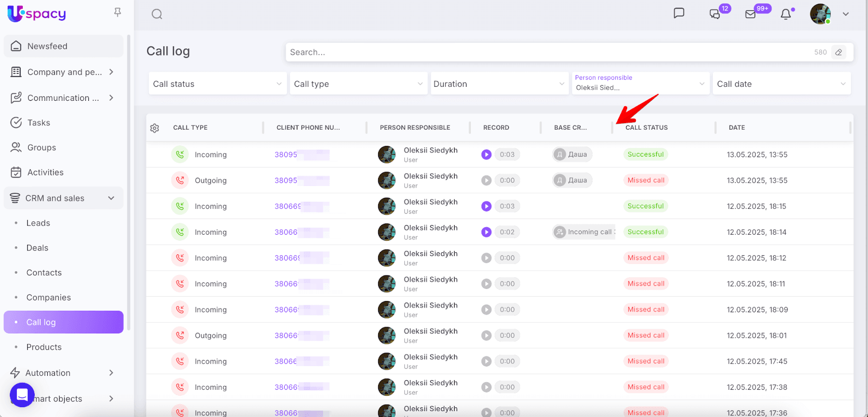Play the 0:02 call recording
868x417 pixels.
click(486, 232)
